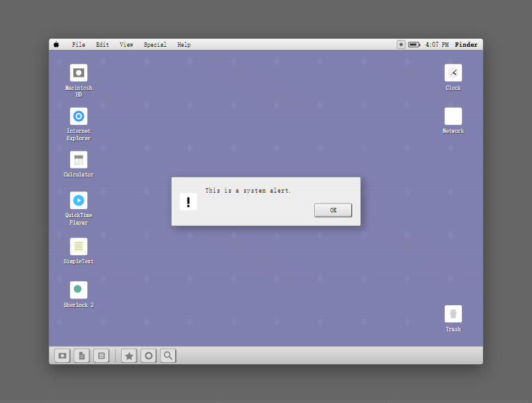
Task: Open the Finder application switcher menu
Action: click(x=466, y=44)
